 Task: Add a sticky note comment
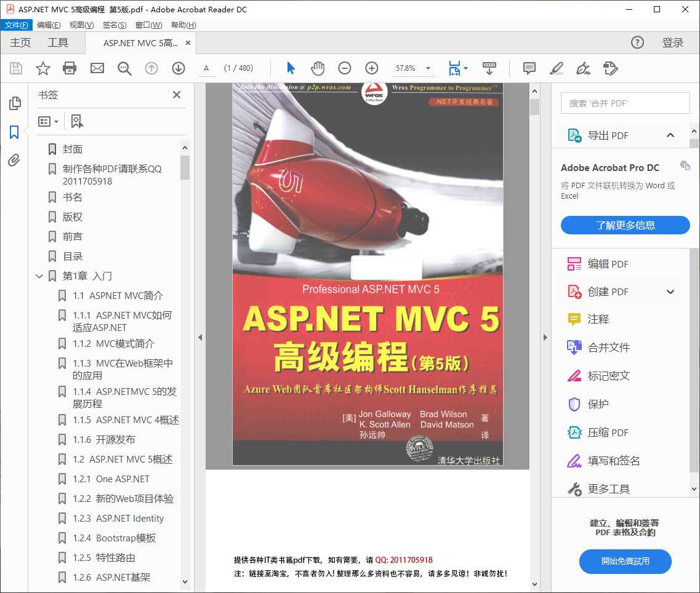(x=529, y=68)
